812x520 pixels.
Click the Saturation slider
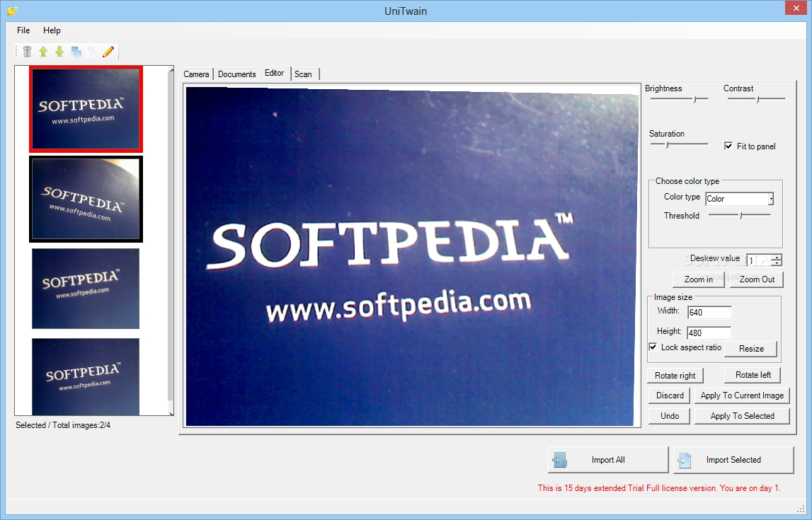pyautogui.click(x=679, y=144)
